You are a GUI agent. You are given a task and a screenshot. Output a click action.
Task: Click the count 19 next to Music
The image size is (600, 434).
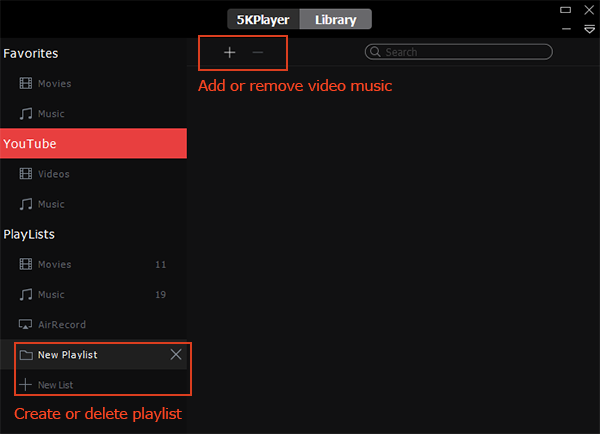(x=161, y=294)
